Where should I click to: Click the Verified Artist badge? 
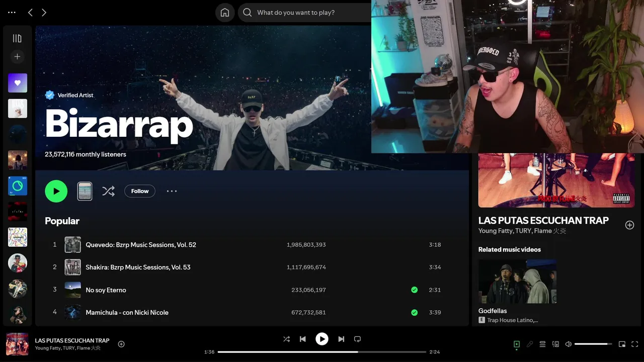69,95
